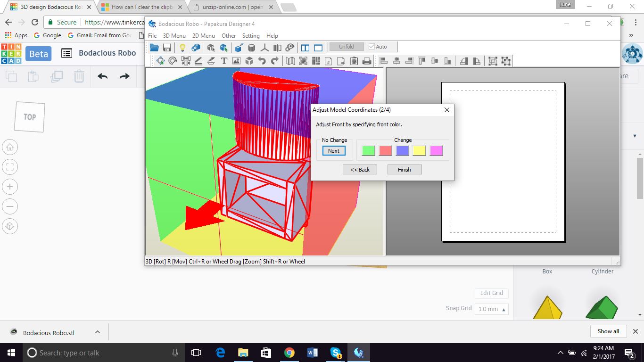Image resolution: width=644 pixels, height=362 pixels.
Task: Click the folded map icon in Pepakura toolbar
Action: [290, 61]
